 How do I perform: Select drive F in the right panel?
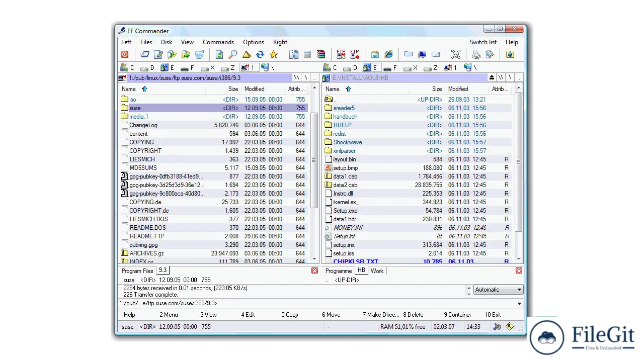390,68
